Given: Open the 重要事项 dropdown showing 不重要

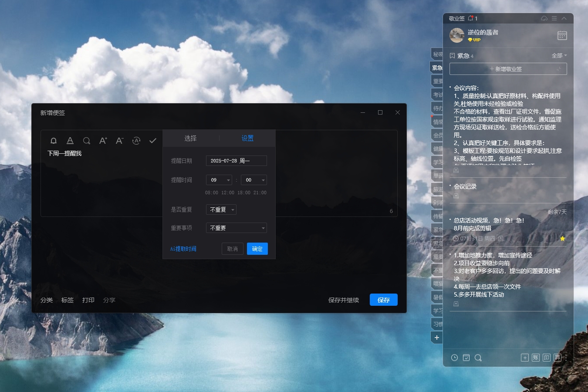Looking at the screenshot, I should click(237, 228).
